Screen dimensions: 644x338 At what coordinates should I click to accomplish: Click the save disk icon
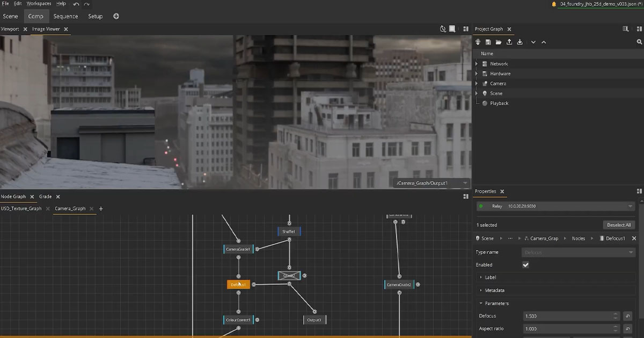tap(488, 42)
